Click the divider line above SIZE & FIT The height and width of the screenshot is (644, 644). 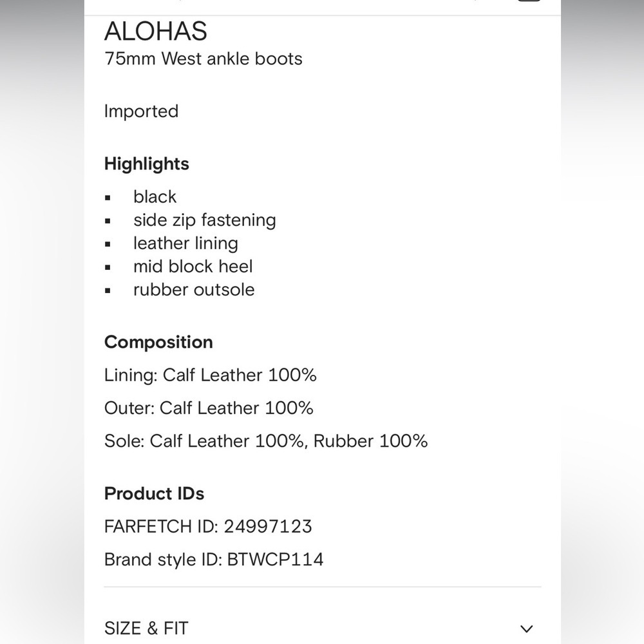tap(323, 587)
